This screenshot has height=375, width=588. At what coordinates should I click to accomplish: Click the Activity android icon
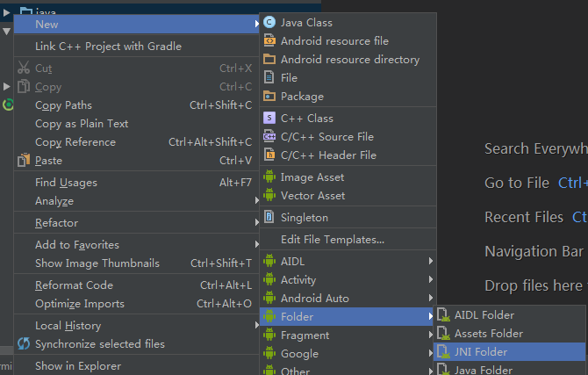pyautogui.click(x=269, y=279)
